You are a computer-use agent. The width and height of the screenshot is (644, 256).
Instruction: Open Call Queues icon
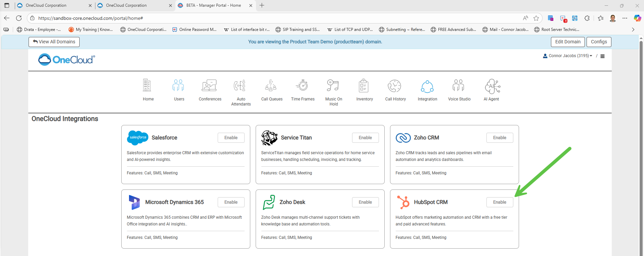[x=271, y=86]
